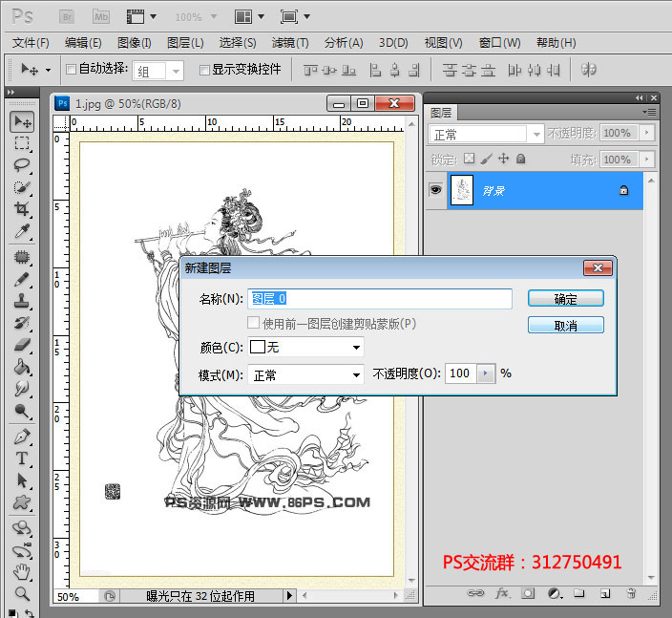Click the link layers icon
Screen dimensions: 672x618
pyautogui.click(x=475, y=593)
